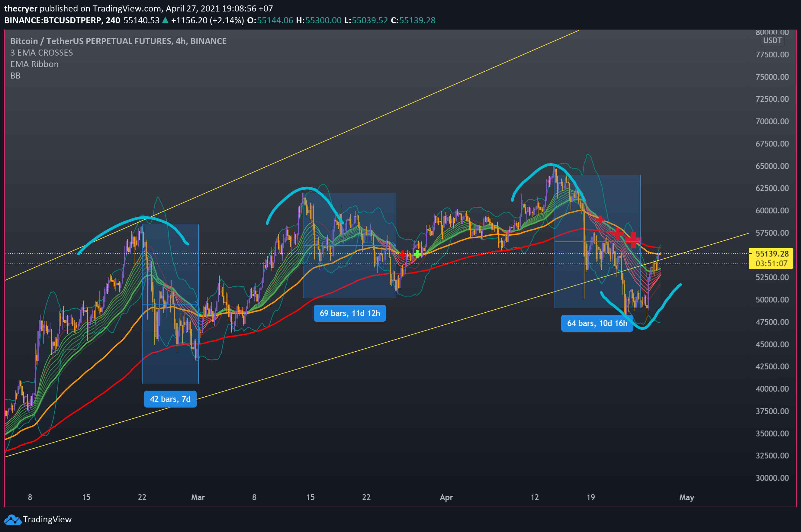Select the 'BB' indicator label
This screenshot has height=532, width=801.
click(16, 76)
